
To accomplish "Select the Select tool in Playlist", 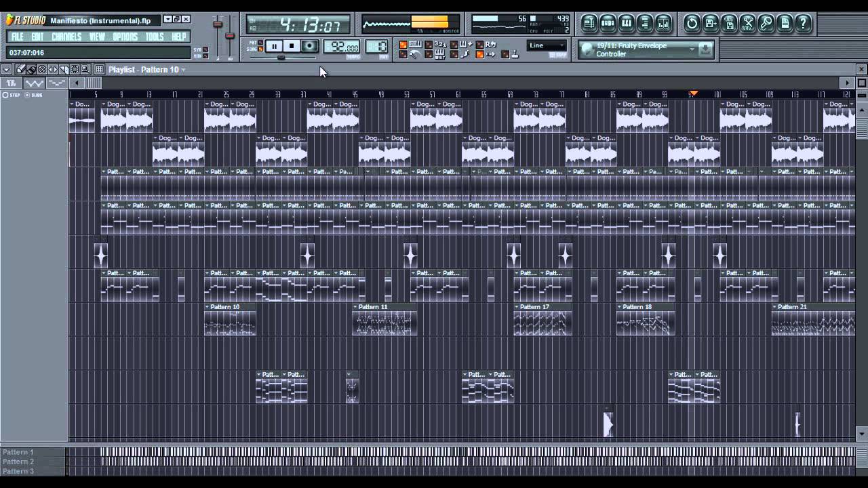I will click(x=75, y=69).
